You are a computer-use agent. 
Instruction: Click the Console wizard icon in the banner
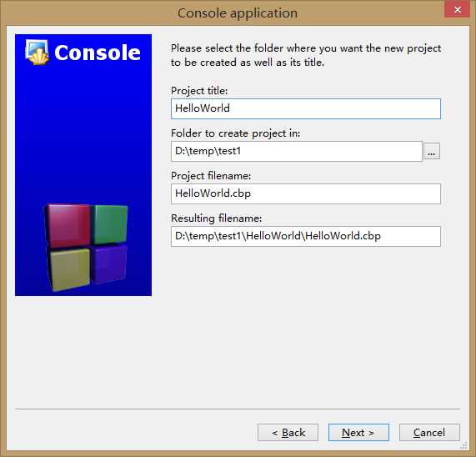click(37, 53)
